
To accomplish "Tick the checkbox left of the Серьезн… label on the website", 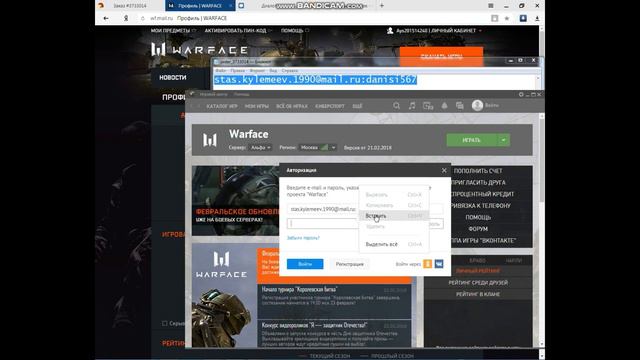I will pyautogui.click(x=164, y=323).
